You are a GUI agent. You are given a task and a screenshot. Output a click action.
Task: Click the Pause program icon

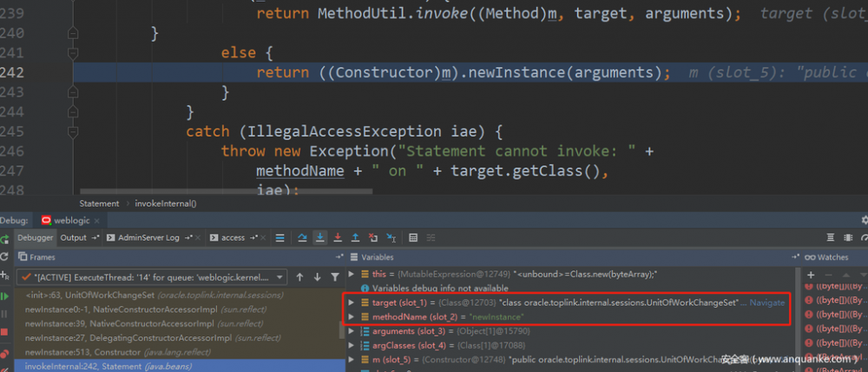pyautogui.click(x=4, y=314)
